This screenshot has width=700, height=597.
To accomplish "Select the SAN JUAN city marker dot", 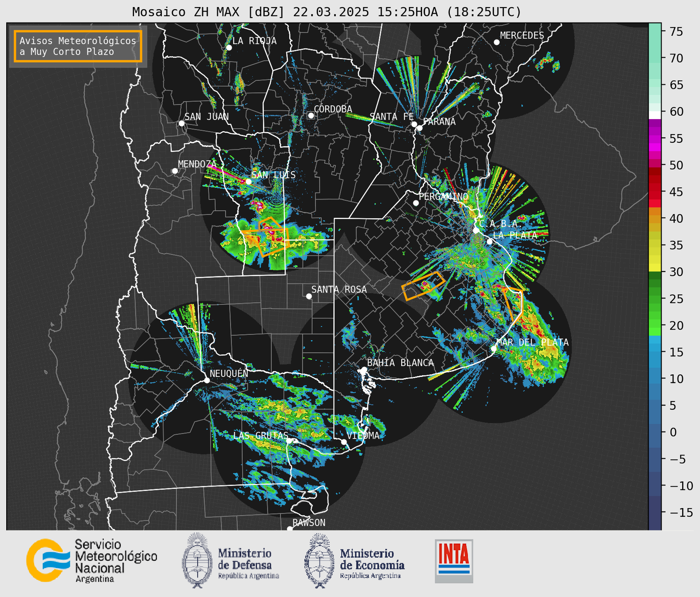I will click(181, 123).
